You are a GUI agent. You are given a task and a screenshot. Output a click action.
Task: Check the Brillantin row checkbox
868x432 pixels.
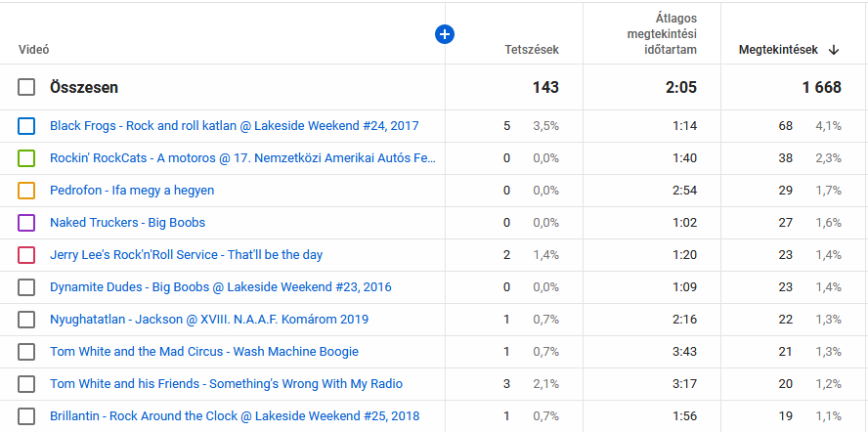pyautogui.click(x=27, y=416)
